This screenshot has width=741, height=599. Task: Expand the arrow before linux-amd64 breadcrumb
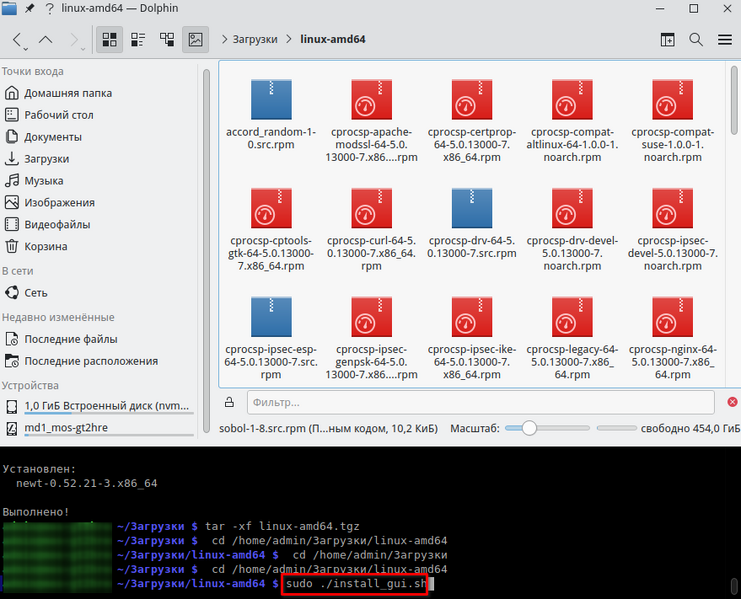[x=289, y=40]
